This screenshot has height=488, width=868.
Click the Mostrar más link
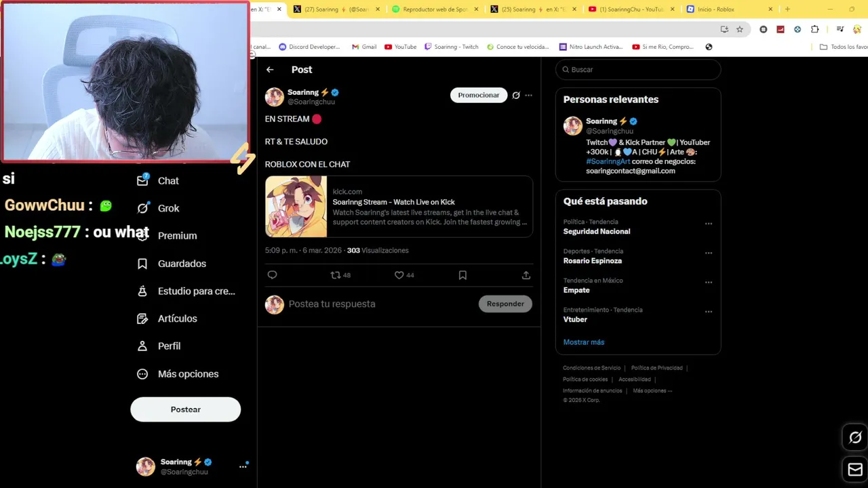[x=584, y=342]
